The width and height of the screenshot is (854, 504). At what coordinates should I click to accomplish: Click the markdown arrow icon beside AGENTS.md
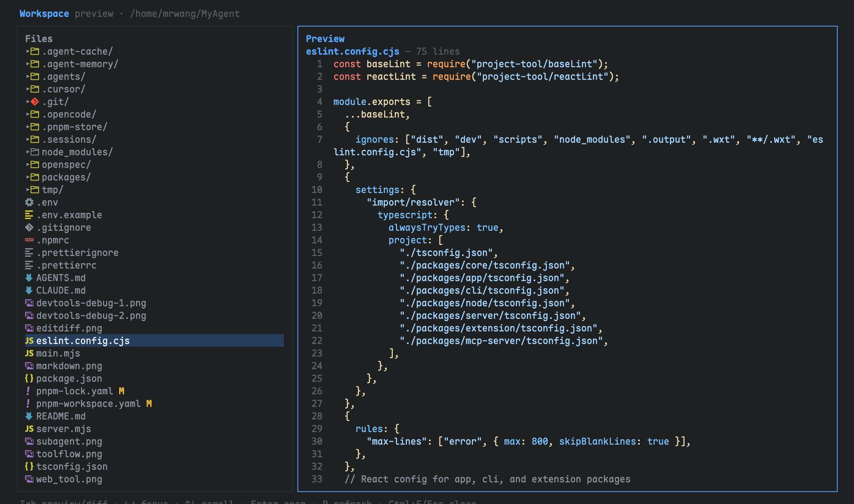coord(29,278)
